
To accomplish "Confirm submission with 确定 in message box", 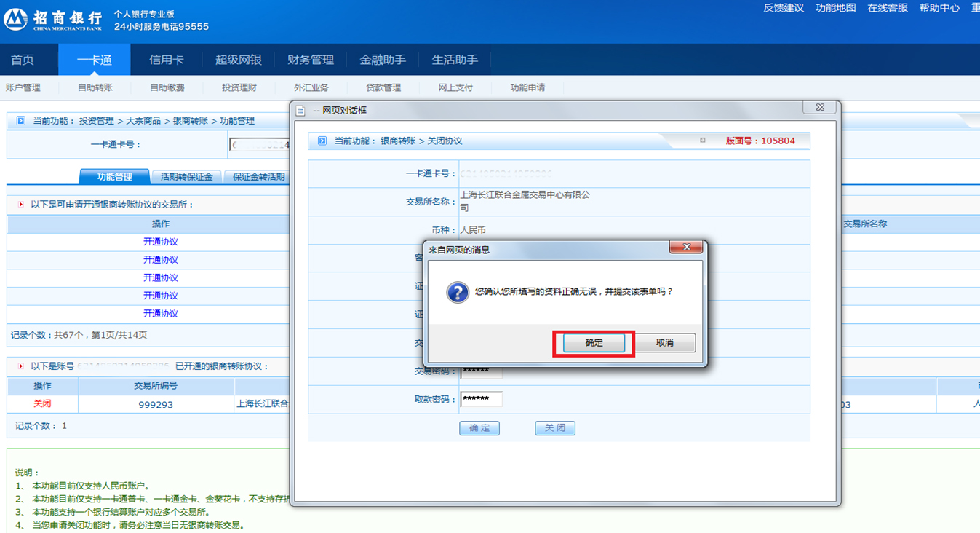I will [594, 343].
